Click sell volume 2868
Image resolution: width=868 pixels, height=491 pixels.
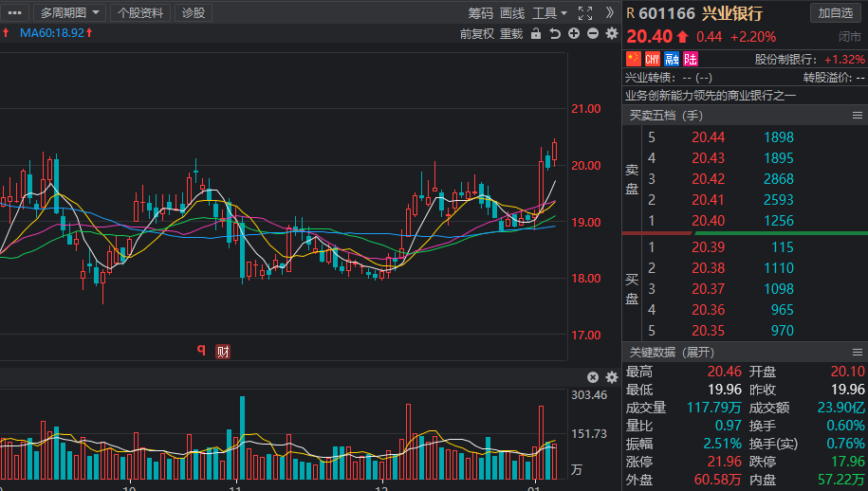tap(778, 179)
